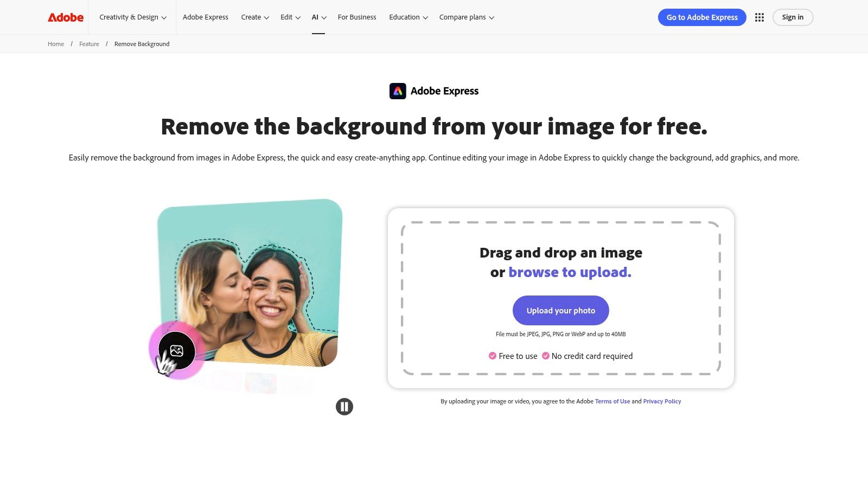Click the Go to Adobe Express button
This screenshot has height=488, width=868.
point(702,17)
